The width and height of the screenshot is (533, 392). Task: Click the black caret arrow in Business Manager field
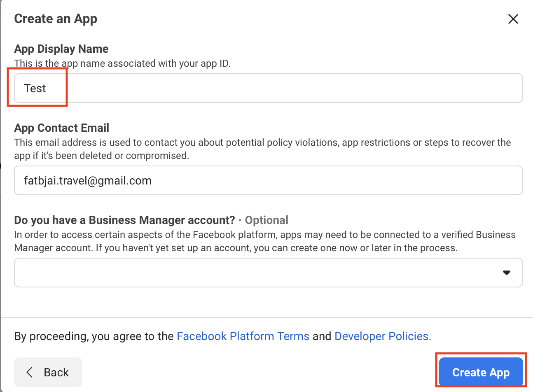click(507, 273)
